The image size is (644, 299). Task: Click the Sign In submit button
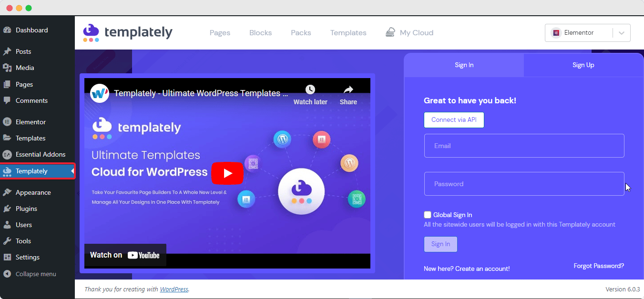(440, 244)
